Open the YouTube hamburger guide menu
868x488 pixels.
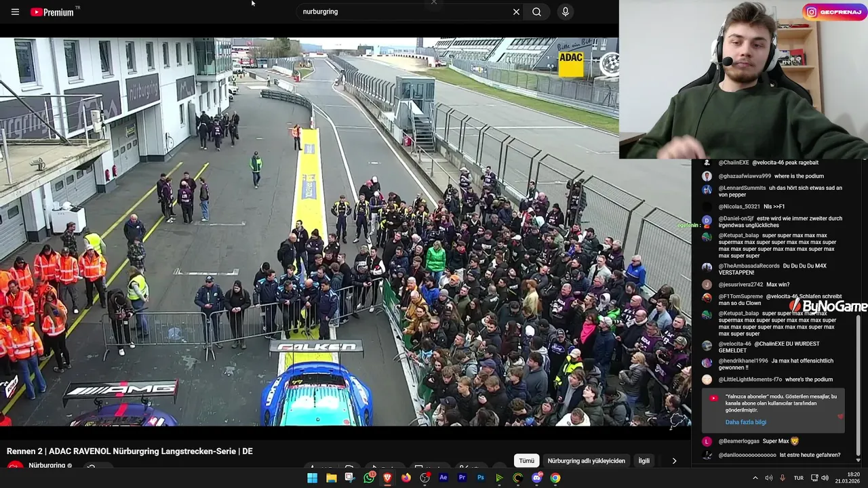(15, 12)
